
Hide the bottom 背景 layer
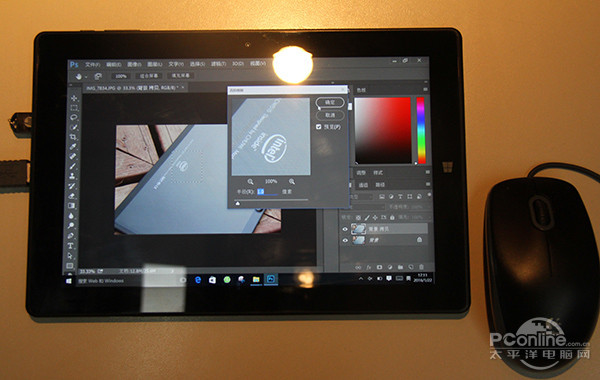(x=345, y=240)
